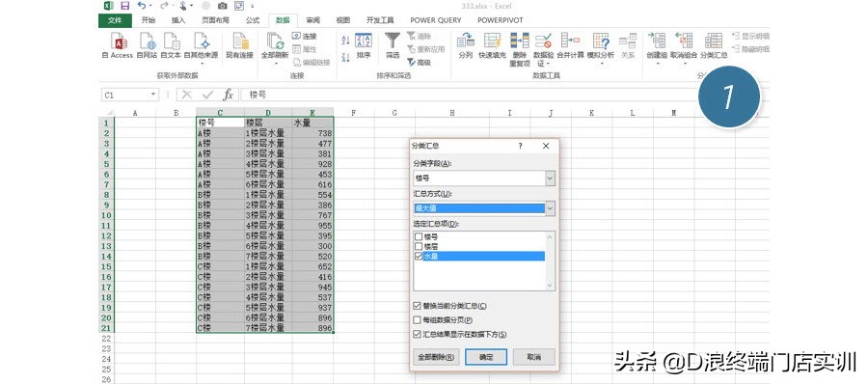Click the camera icon in quick access toolbar
The height and width of the screenshot is (384, 868).
222,6
